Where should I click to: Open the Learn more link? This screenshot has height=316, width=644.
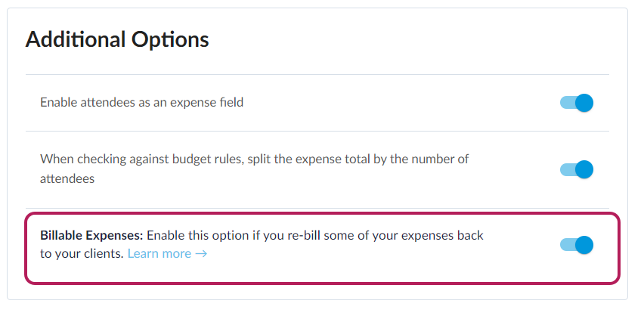(x=159, y=254)
